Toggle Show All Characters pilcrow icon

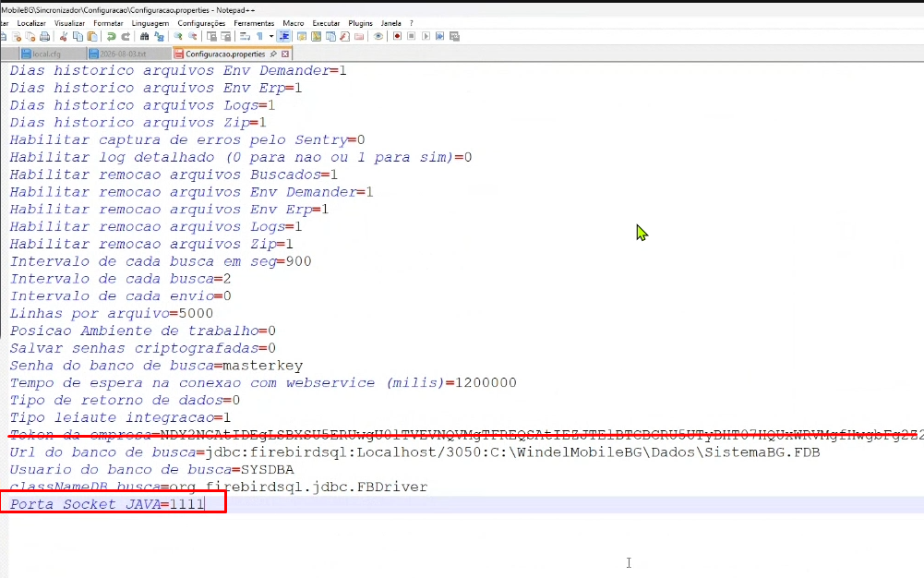tap(259, 37)
